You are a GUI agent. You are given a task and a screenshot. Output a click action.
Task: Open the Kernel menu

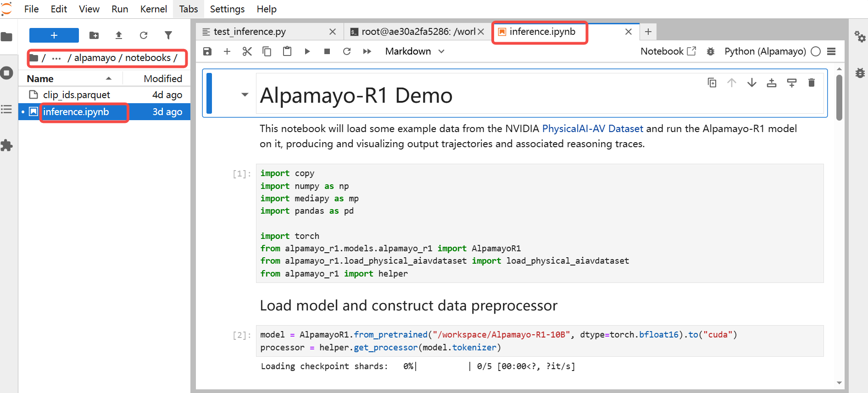153,9
